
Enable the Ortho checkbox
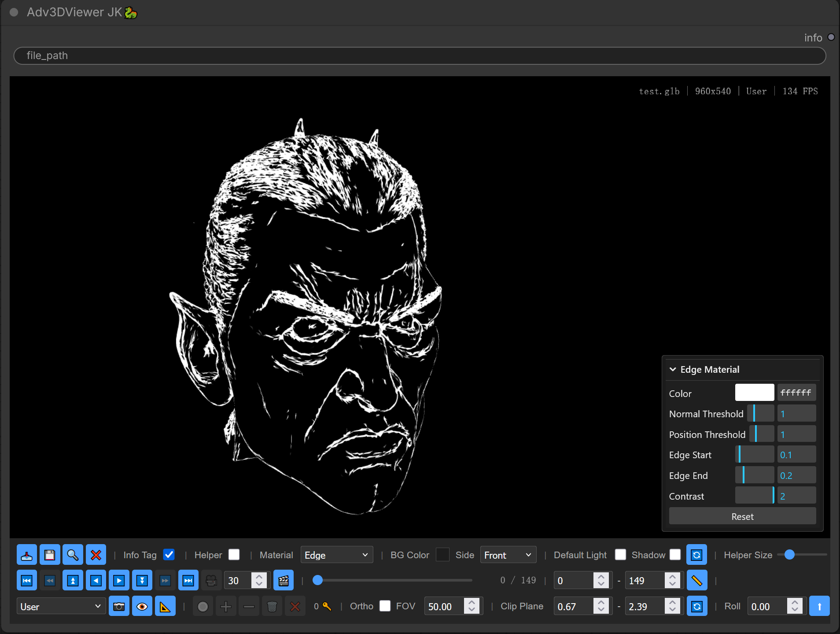tap(385, 606)
